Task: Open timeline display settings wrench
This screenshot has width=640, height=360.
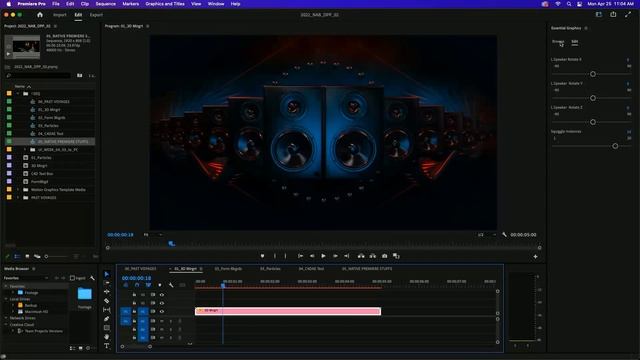Action: [171, 285]
